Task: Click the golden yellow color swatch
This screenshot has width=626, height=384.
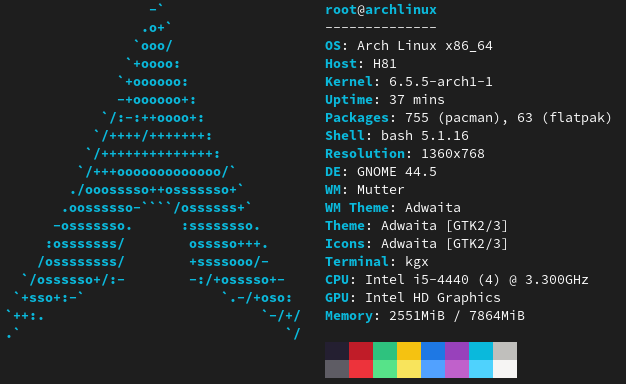Action: (409, 351)
